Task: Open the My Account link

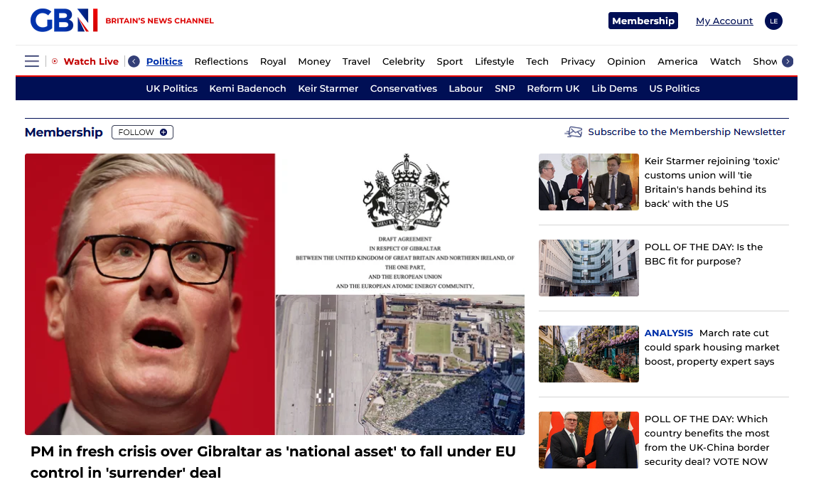Action: [724, 21]
